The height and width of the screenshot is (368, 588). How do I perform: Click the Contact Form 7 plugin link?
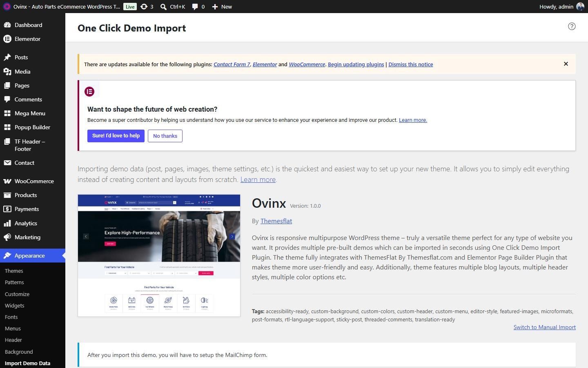[x=232, y=64]
